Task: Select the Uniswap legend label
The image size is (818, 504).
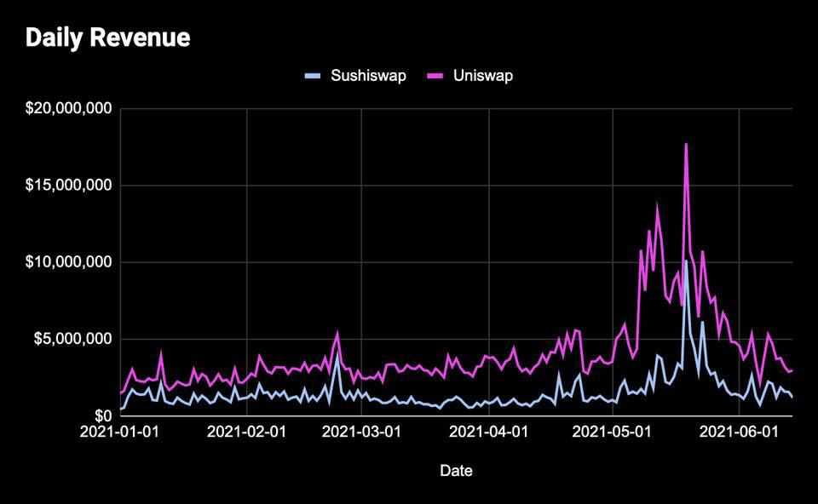Action: pyautogui.click(x=483, y=76)
